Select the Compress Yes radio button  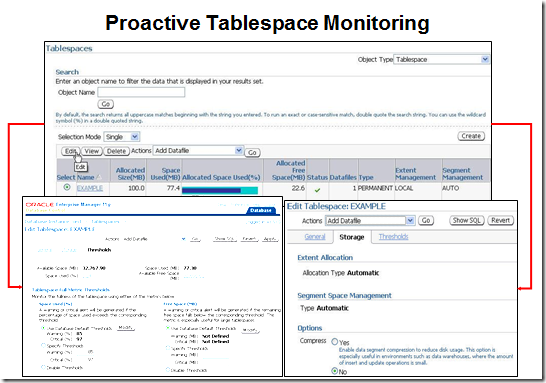[335, 341]
